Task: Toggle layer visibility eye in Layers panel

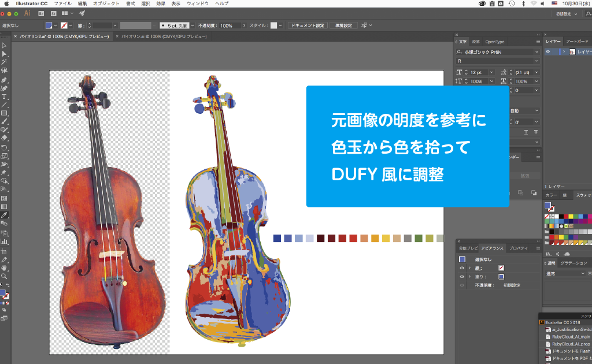Action: point(548,51)
